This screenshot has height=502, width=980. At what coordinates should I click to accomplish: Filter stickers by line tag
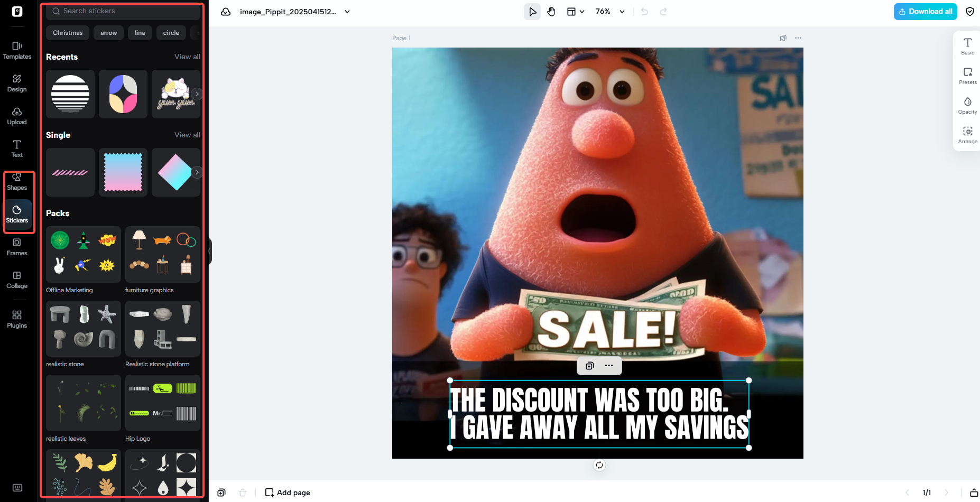pos(140,33)
